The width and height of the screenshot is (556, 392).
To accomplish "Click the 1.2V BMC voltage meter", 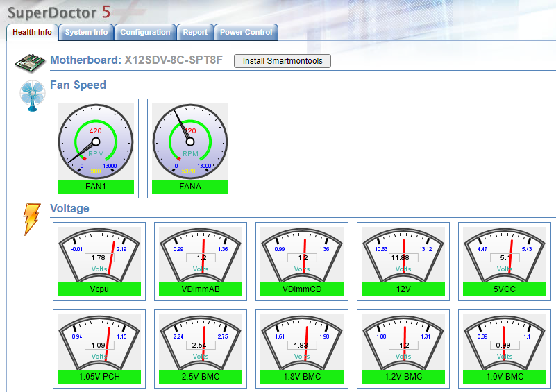I will pos(403,342).
